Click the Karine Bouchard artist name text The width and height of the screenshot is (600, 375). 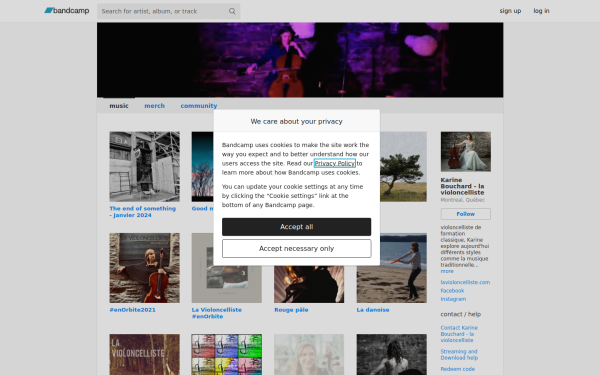coord(462,186)
